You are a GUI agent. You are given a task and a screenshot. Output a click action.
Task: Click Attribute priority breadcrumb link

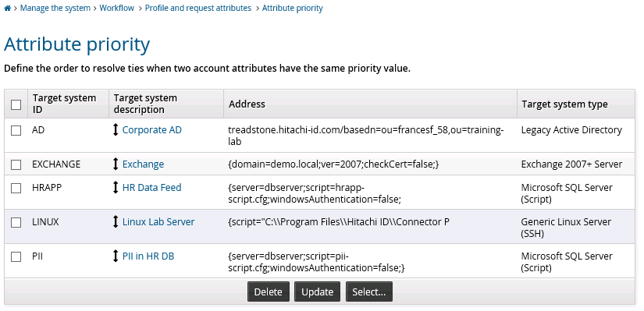tap(293, 8)
